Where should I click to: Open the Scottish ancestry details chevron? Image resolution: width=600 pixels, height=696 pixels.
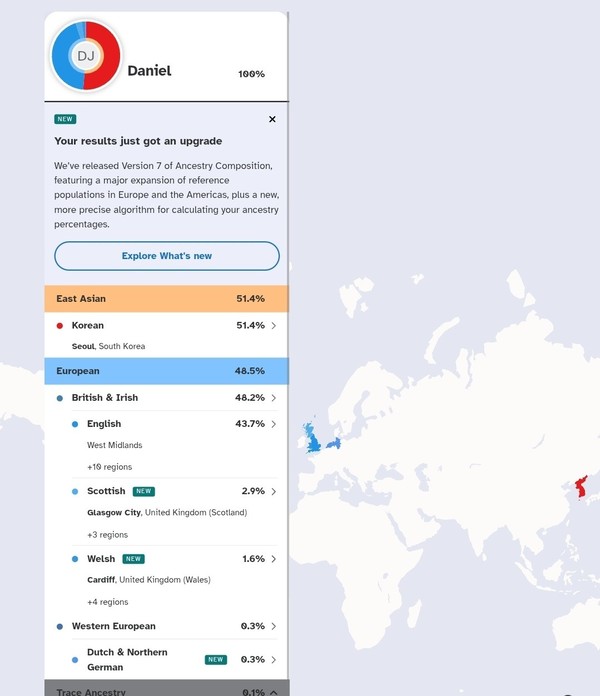point(274,492)
